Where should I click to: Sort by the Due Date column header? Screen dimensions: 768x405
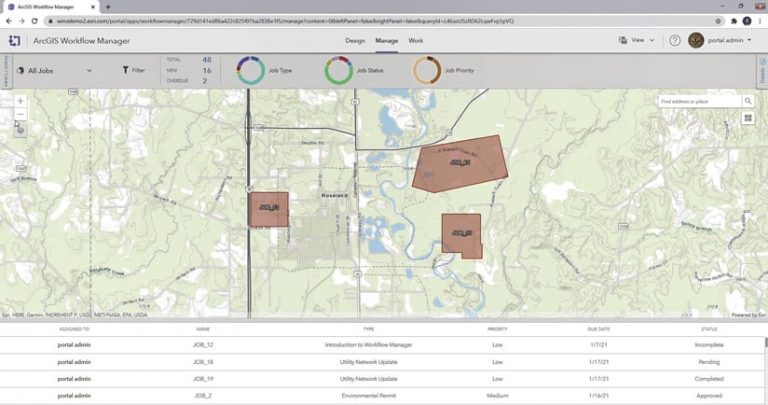coord(599,329)
